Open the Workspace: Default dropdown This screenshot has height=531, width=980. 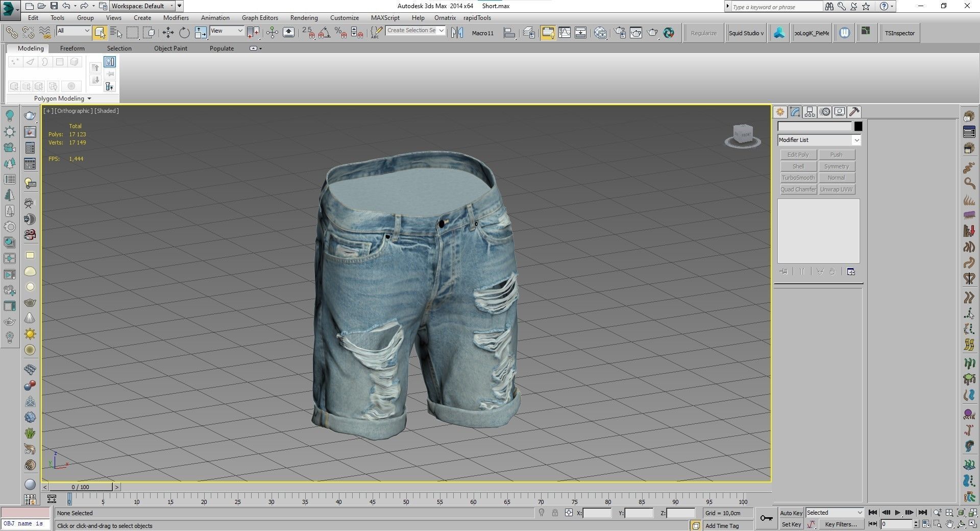click(x=142, y=6)
